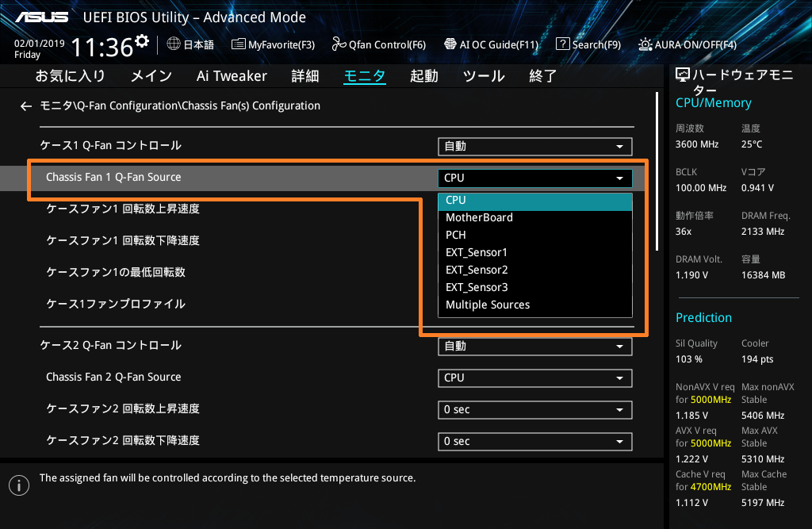The image size is (812, 529).
Task: Click the 0.941 V core voltage value
Action: 757,188
